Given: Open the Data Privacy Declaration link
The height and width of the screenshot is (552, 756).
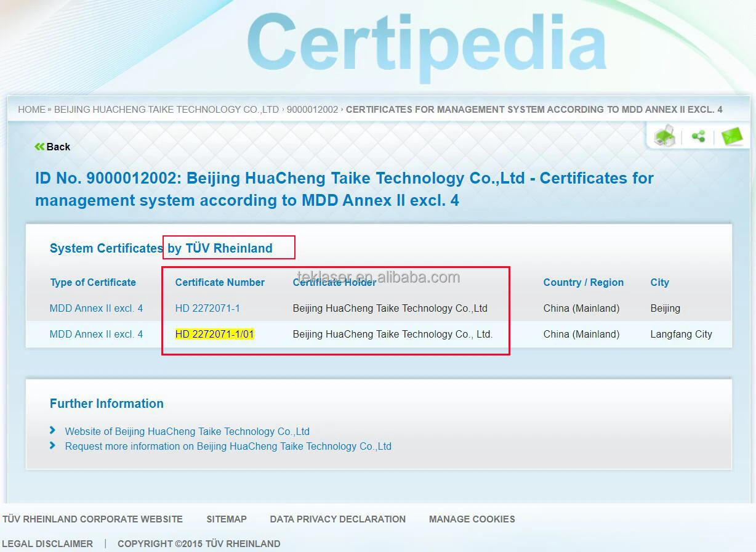Looking at the screenshot, I should coord(337,519).
